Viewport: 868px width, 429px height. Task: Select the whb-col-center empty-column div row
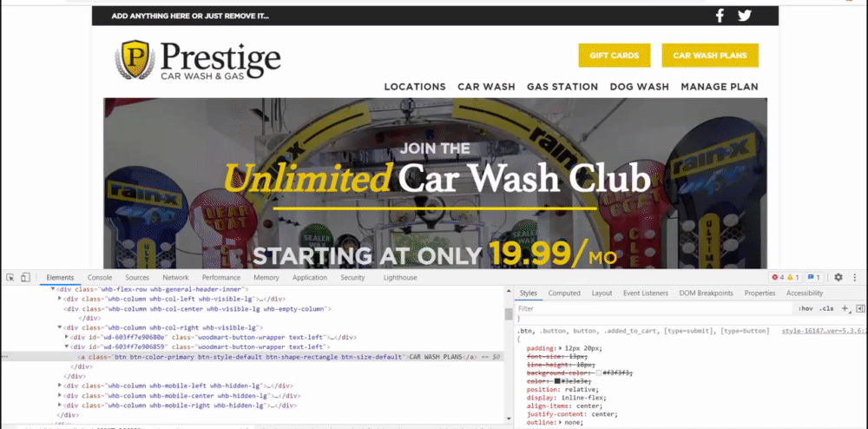197,309
